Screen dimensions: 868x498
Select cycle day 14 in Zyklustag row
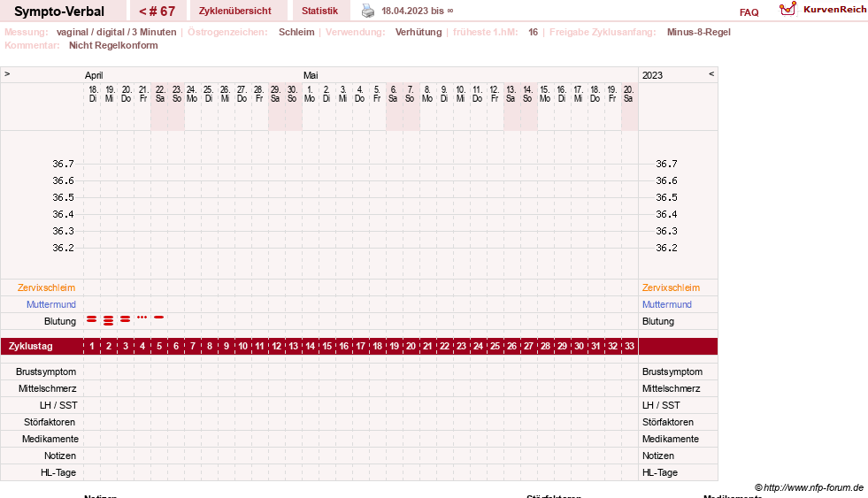tap(310, 347)
